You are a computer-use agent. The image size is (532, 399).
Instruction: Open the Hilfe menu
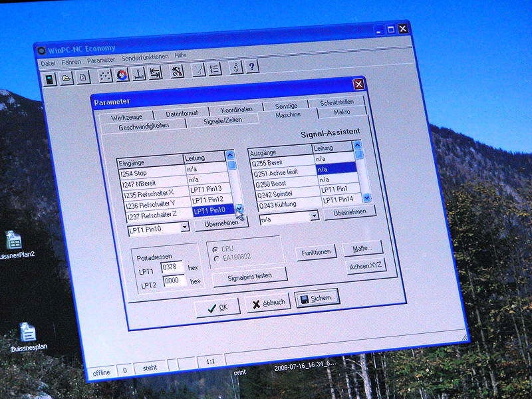180,55
